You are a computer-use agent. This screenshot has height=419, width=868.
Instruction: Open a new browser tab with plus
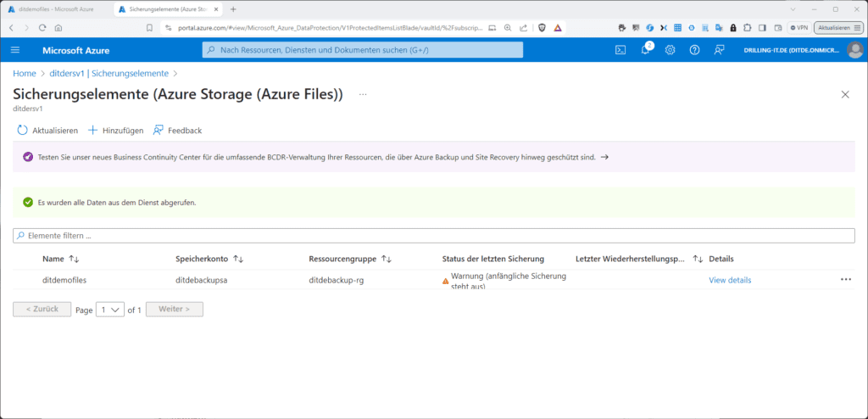(x=233, y=9)
